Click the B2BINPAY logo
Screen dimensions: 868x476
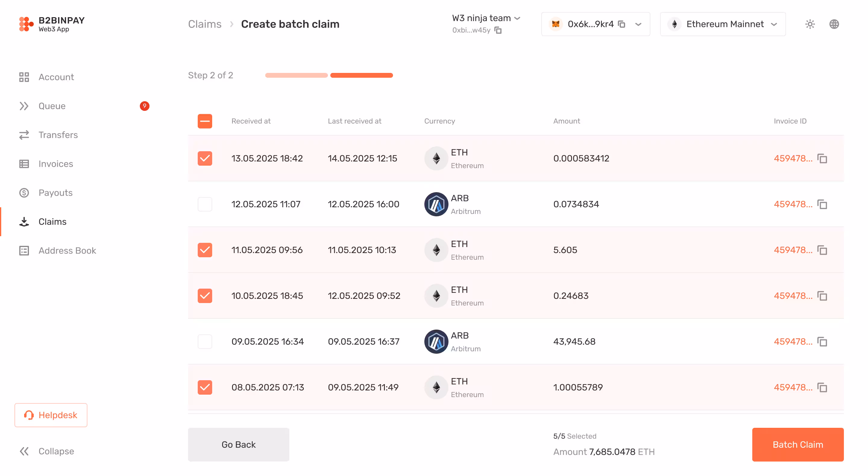click(x=52, y=24)
